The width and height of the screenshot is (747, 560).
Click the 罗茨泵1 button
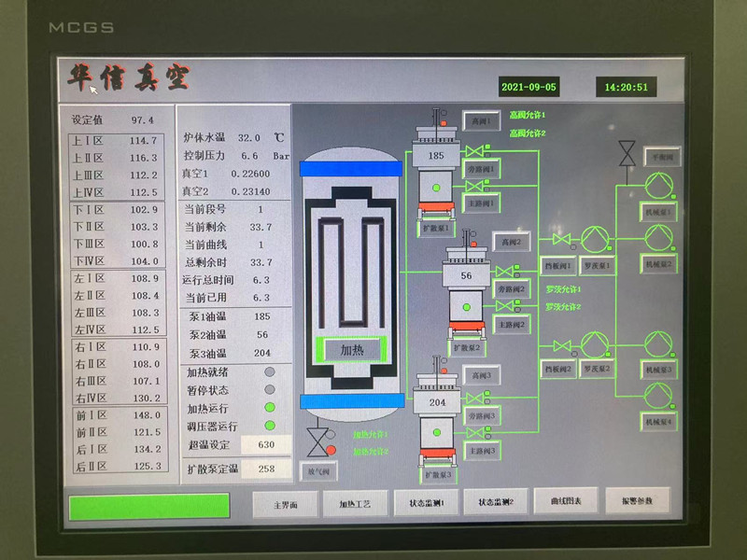pos(598,266)
